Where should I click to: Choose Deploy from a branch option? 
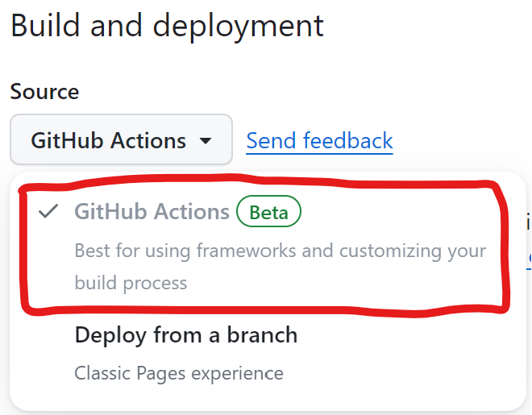click(x=185, y=335)
